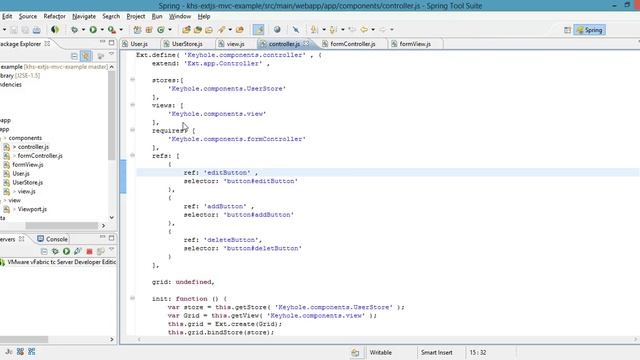Start the server with green play icon
640x360 pixels.
66,251
